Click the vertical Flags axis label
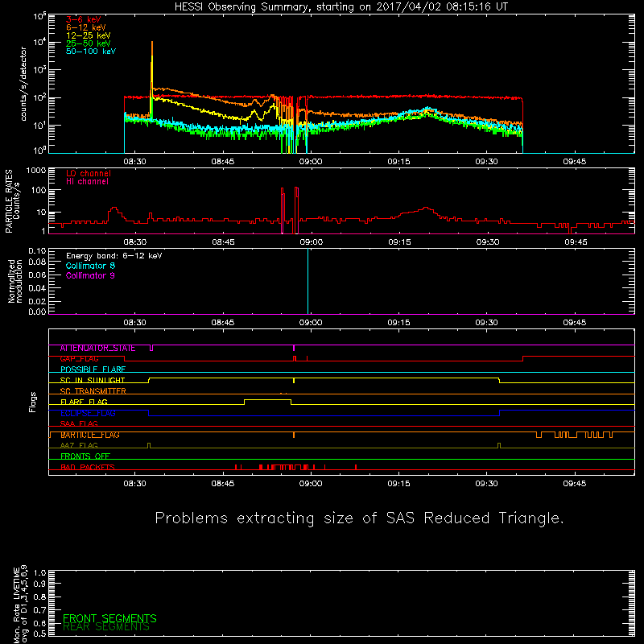 point(33,402)
